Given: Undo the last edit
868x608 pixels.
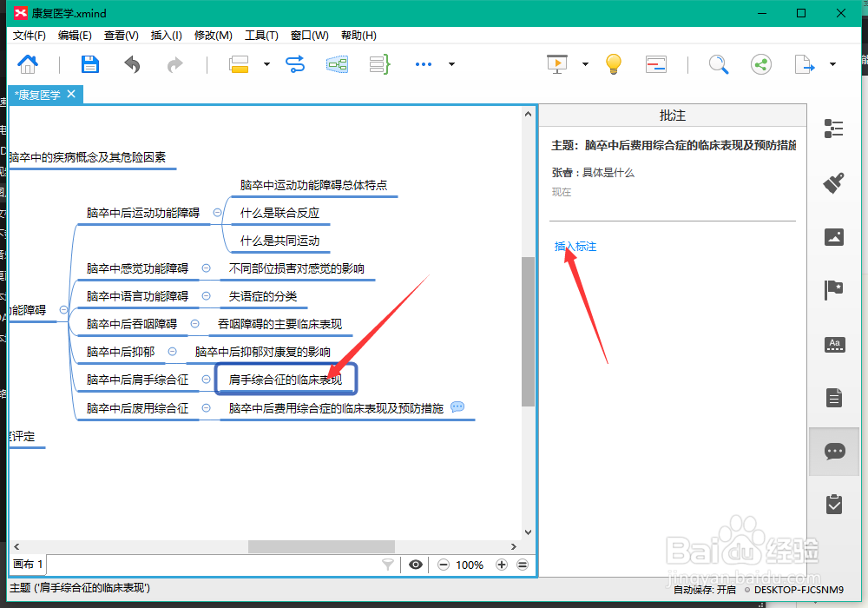Looking at the screenshot, I should click(131, 64).
